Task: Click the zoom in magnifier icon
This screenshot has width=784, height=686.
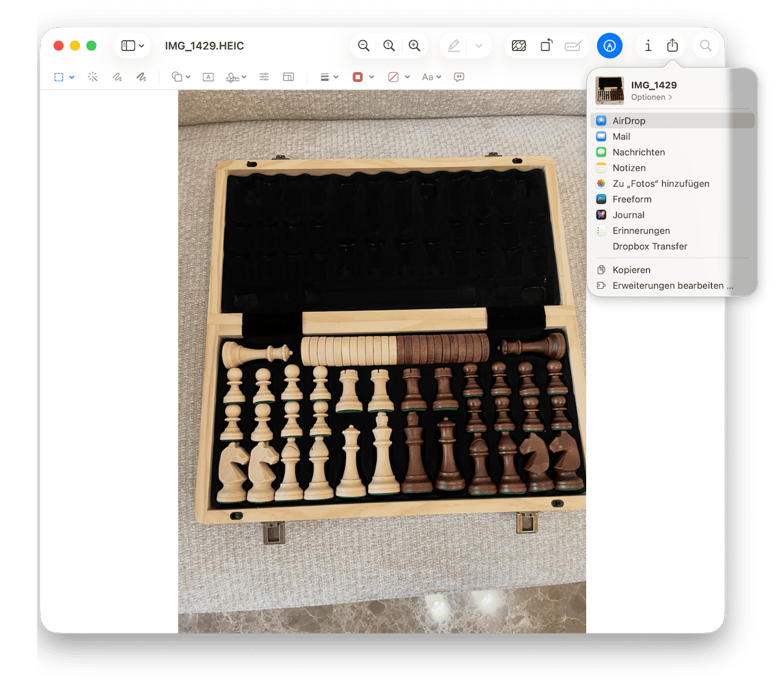Action: (x=415, y=46)
